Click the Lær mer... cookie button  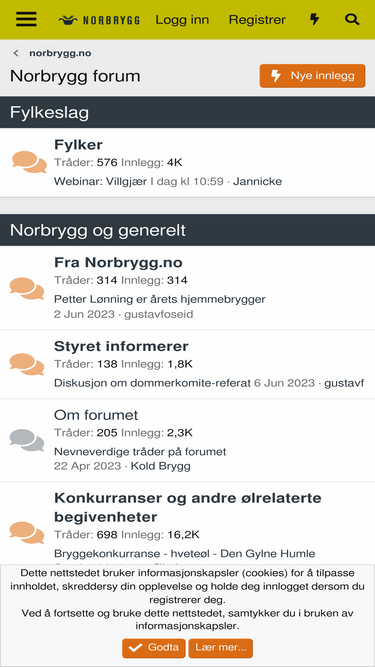221,648
